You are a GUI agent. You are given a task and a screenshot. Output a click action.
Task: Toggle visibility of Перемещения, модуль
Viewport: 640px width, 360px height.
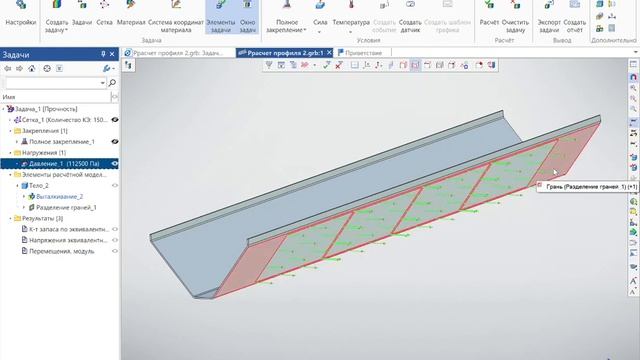tap(115, 251)
